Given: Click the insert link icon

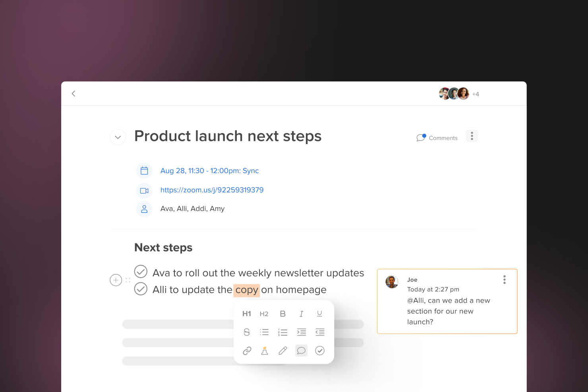Looking at the screenshot, I should 247,351.
